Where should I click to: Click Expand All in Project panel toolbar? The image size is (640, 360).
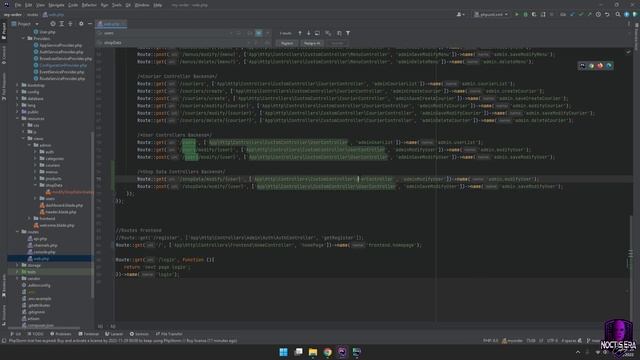tap(62, 24)
